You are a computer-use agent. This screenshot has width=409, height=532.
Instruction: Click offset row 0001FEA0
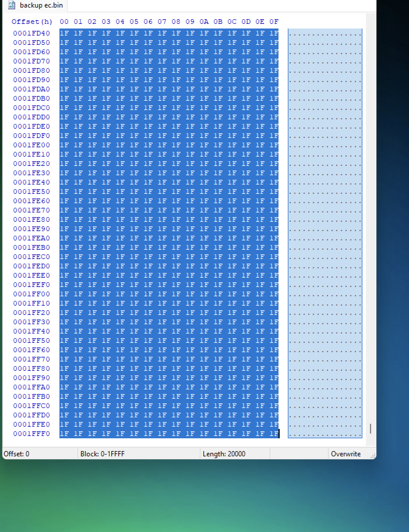point(31,238)
